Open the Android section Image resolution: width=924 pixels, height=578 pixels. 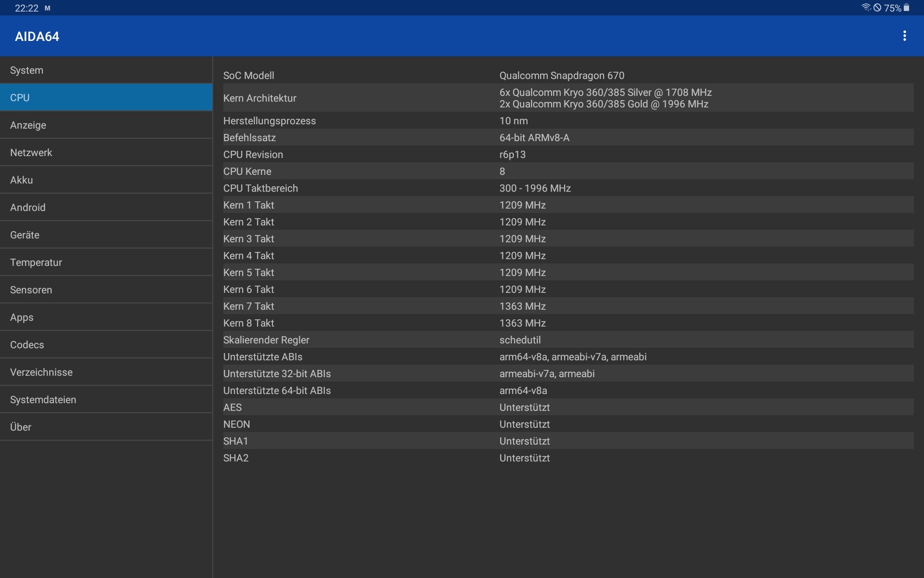106,208
